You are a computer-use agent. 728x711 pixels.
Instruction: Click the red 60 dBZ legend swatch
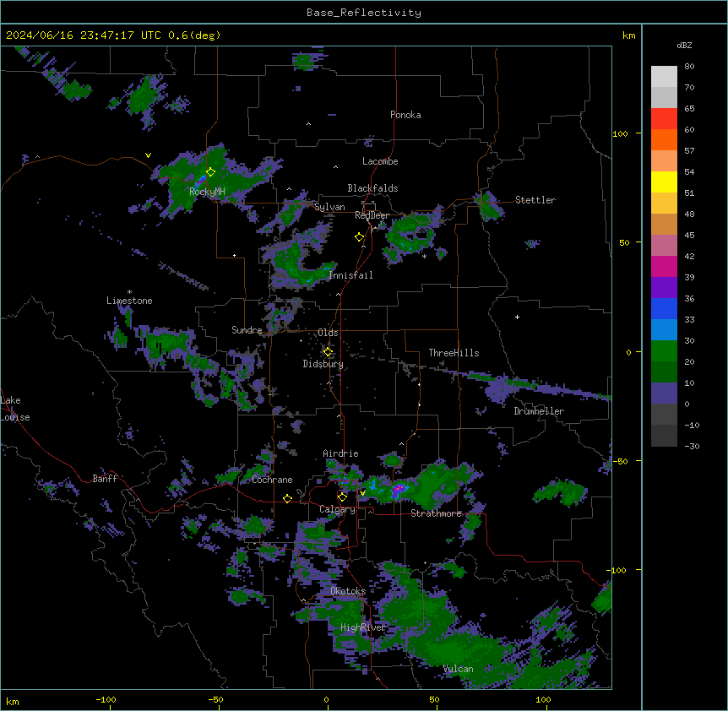click(664, 119)
